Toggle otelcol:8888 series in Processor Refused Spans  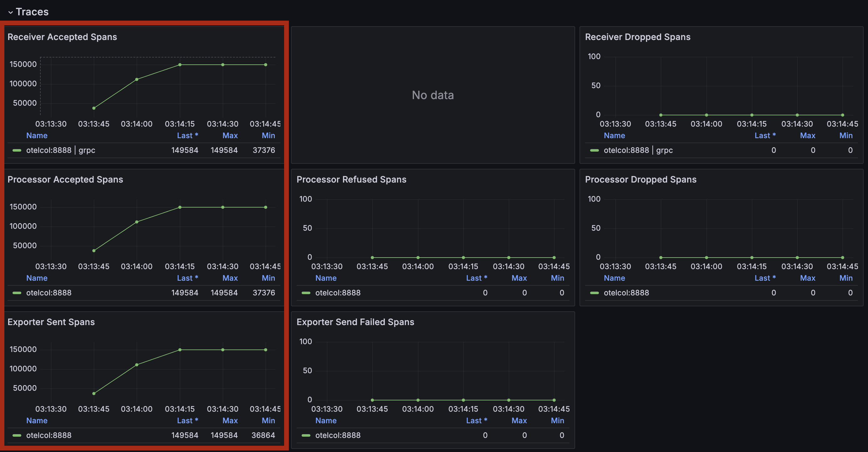pyautogui.click(x=338, y=293)
